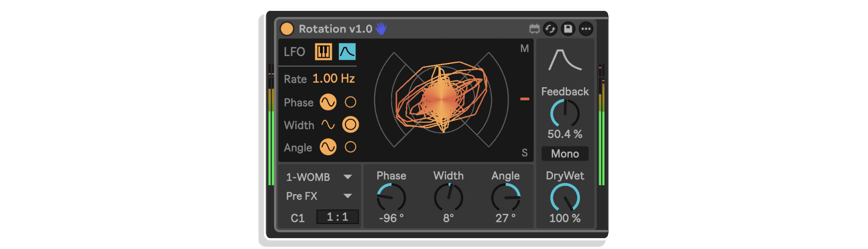868x249 pixels.
Task: Toggle sine LFO for Angle
Action: (x=328, y=147)
